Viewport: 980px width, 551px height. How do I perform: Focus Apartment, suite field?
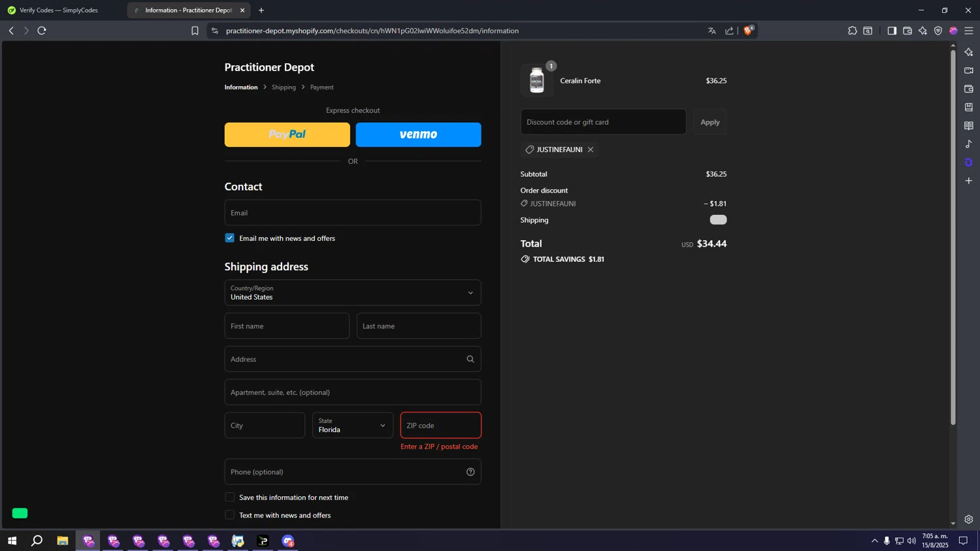click(x=353, y=392)
